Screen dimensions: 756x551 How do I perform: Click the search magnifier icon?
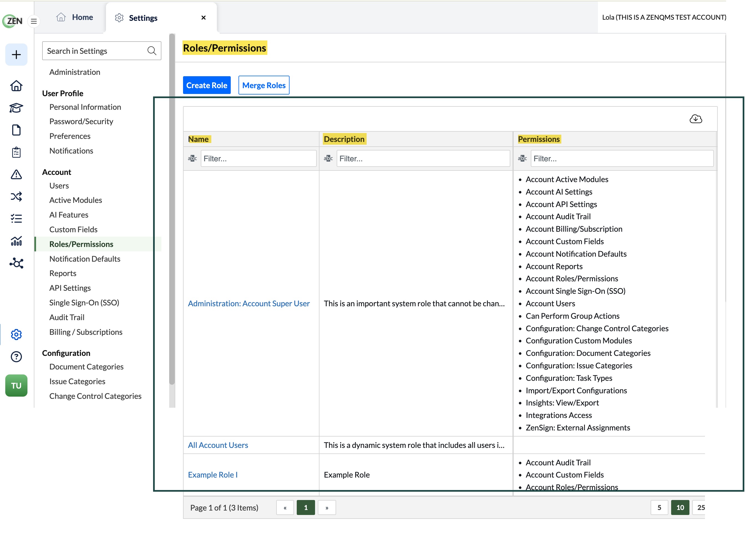152,51
